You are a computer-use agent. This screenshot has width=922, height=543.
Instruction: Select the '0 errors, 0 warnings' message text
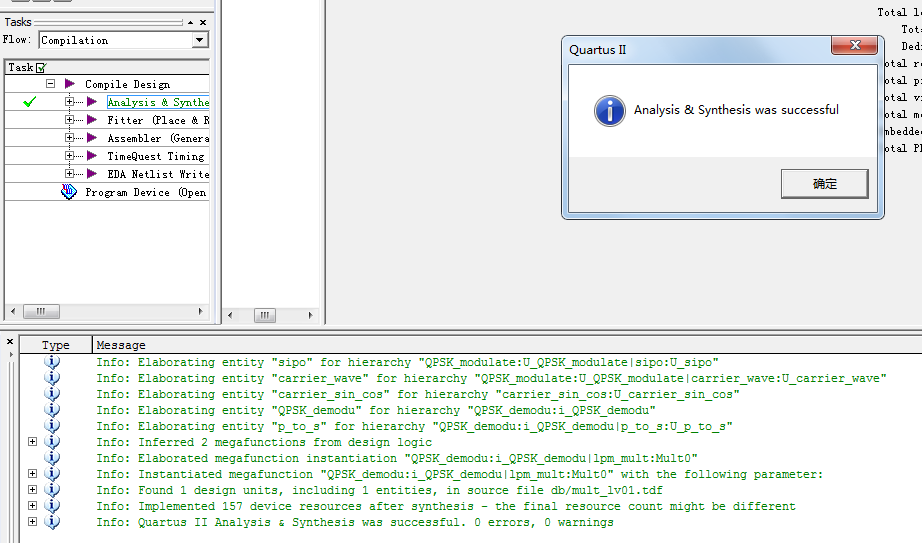pos(355,522)
